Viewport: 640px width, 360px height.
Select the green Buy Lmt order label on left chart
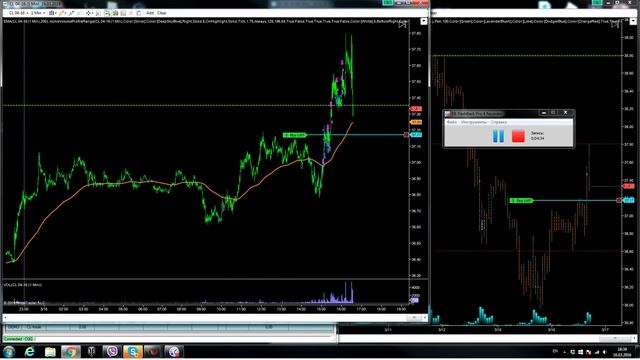click(x=295, y=135)
